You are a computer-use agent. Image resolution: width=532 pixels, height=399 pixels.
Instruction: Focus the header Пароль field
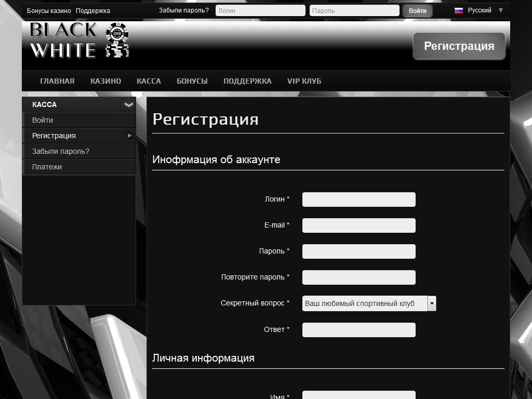pos(354,10)
